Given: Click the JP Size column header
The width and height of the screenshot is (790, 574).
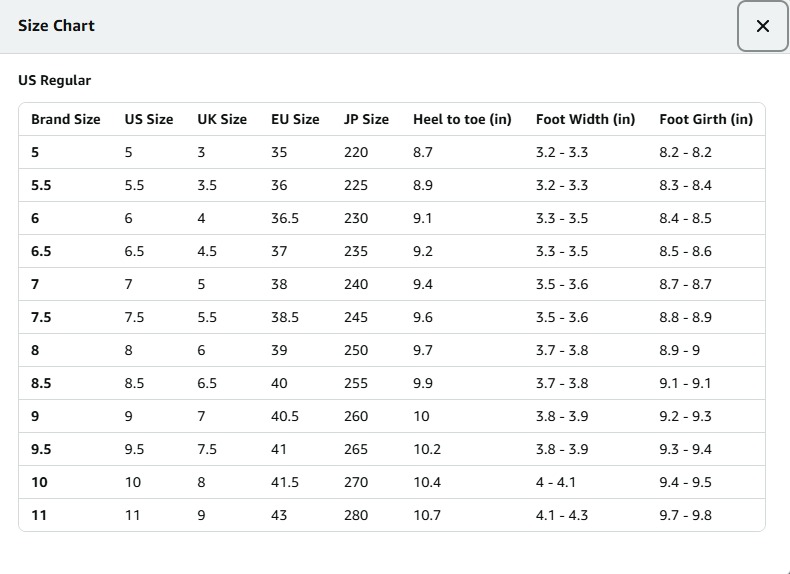Looking at the screenshot, I should point(366,119).
